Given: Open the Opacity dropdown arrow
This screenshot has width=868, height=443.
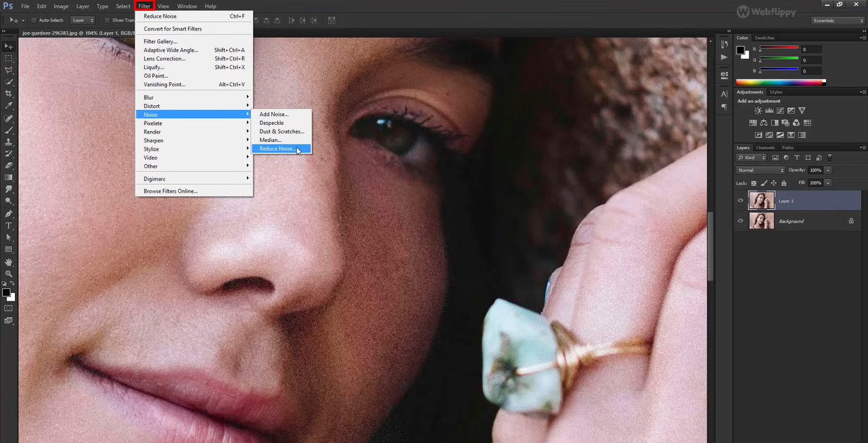Looking at the screenshot, I should tap(828, 170).
